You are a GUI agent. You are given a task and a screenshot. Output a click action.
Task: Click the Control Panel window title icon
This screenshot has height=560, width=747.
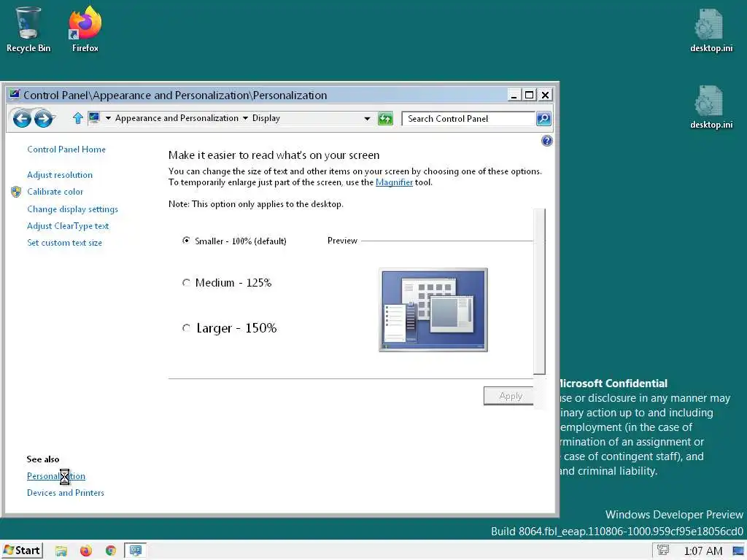coord(15,94)
